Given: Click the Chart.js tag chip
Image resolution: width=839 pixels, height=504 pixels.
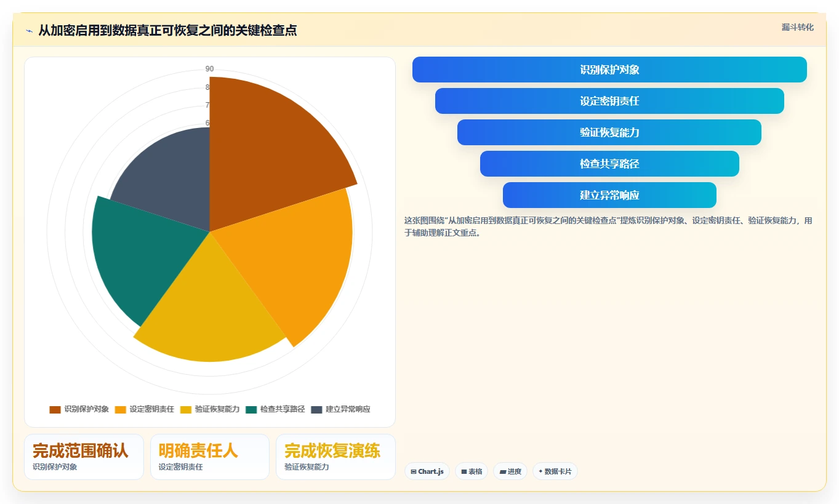Looking at the screenshot, I should [x=427, y=471].
